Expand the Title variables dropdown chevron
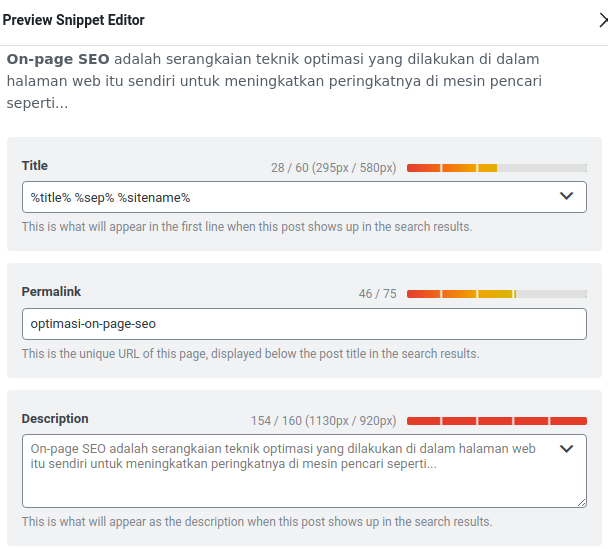Screen dimensions: 608x549 click(x=566, y=196)
